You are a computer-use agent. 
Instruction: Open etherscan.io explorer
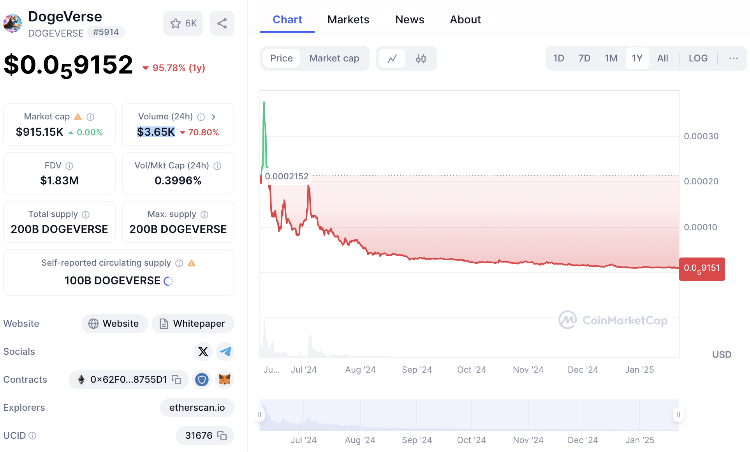pyautogui.click(x=197, y=408)
